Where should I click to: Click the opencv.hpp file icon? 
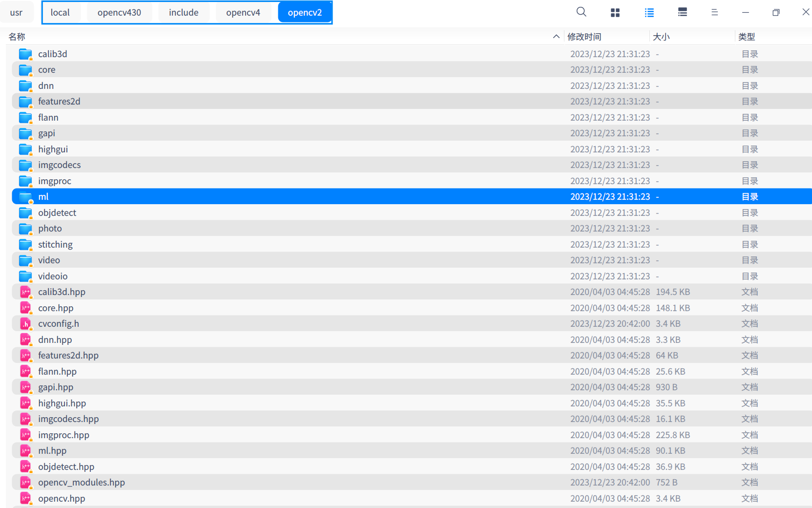[x=25, y=499]
